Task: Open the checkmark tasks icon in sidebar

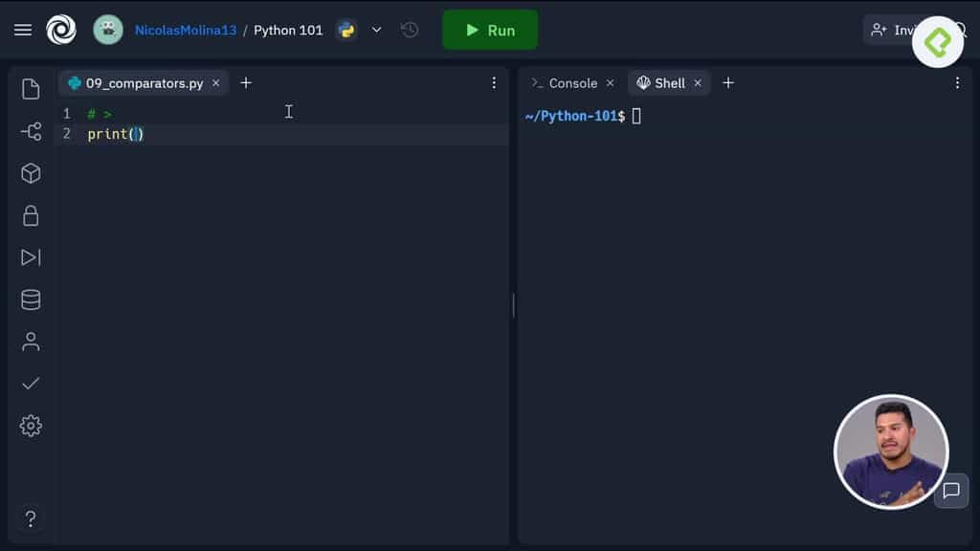Action: 30,384
